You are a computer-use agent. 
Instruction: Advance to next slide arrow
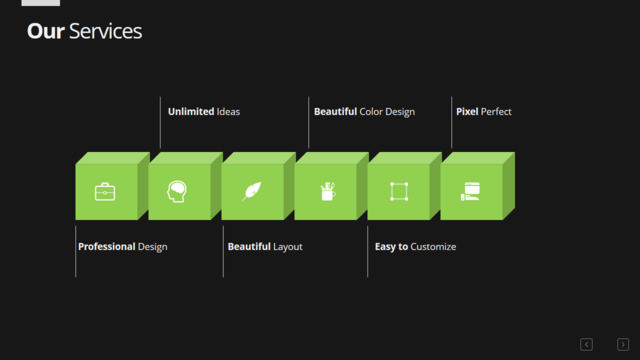(623, 344)
